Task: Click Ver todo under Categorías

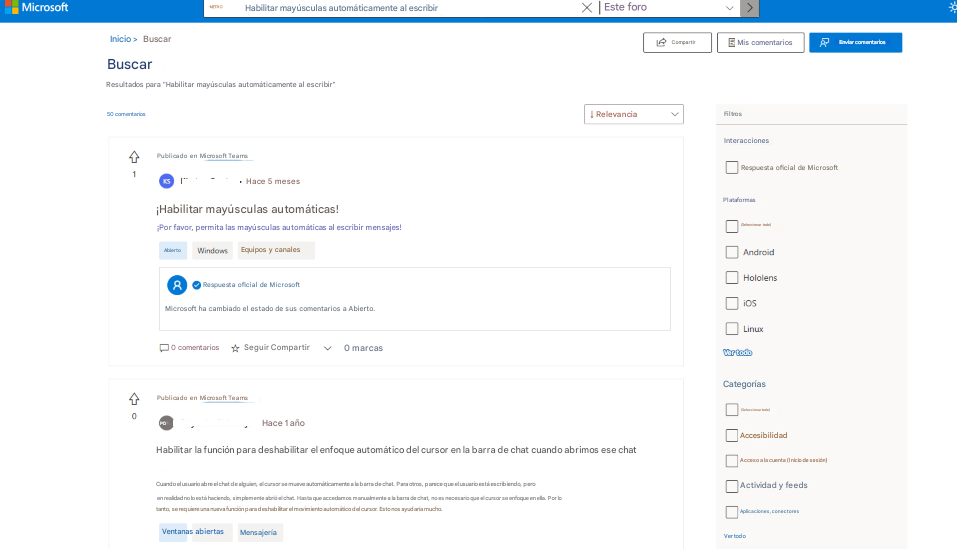Action: (734, 536)
